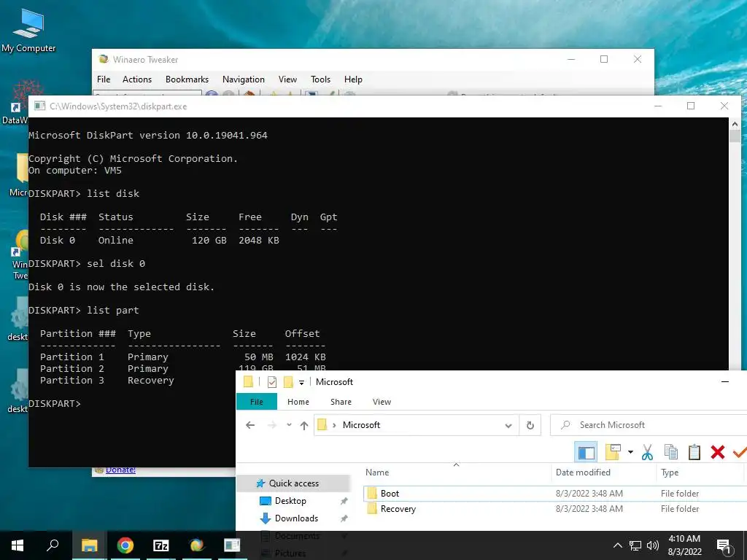Open Winaero Tweaker Navigation menu
This screenshot has height=560, width=747.
243,79
